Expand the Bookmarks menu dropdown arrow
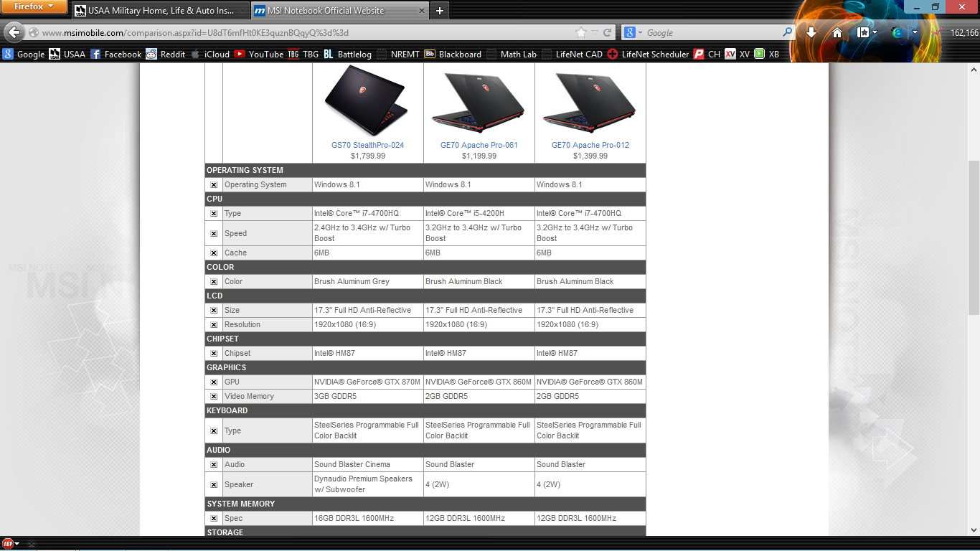The width and height of the screenshot is (980, 551). pyautogui.click(x=876, y=32)
